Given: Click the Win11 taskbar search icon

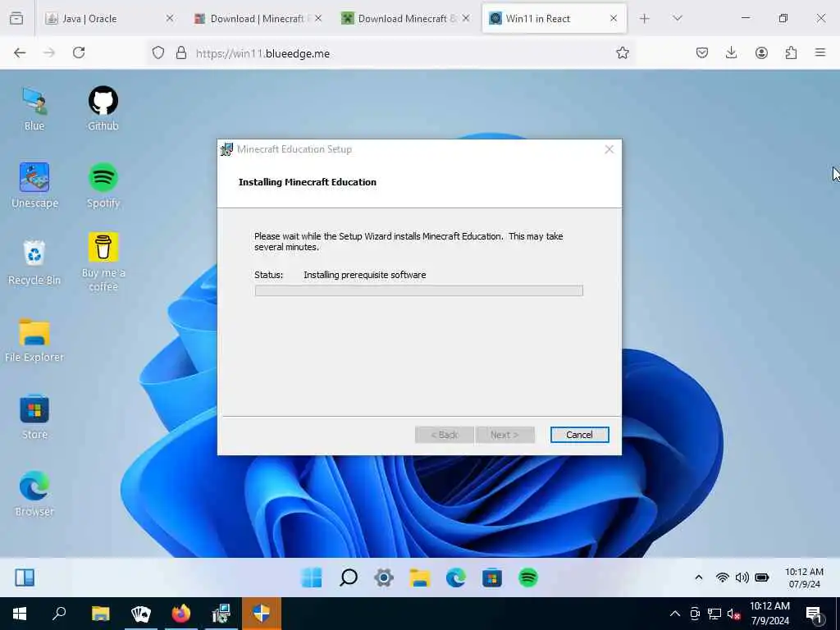Looking at the screenshot, I should (x=348, y=577).
